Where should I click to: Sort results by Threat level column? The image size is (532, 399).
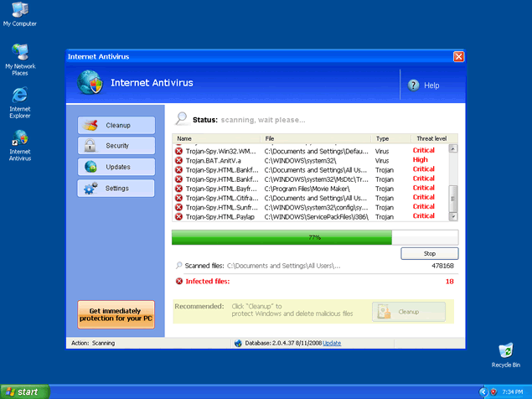pos(431,138)
